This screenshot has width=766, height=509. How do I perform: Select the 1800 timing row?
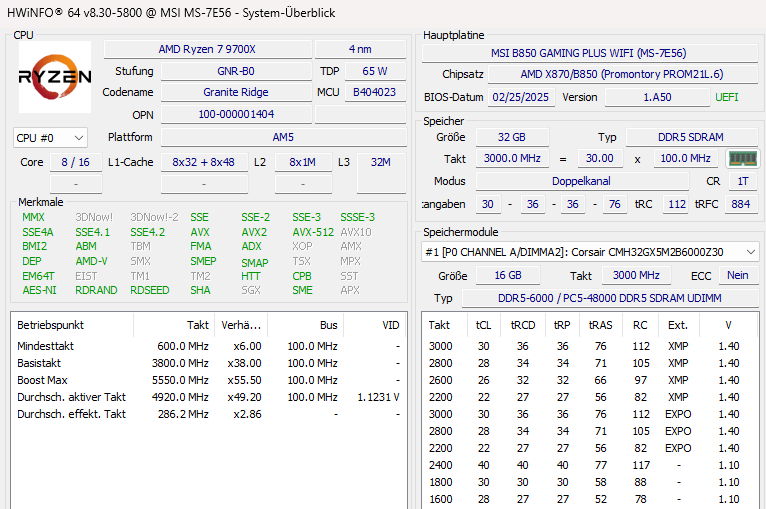[591, 483]
